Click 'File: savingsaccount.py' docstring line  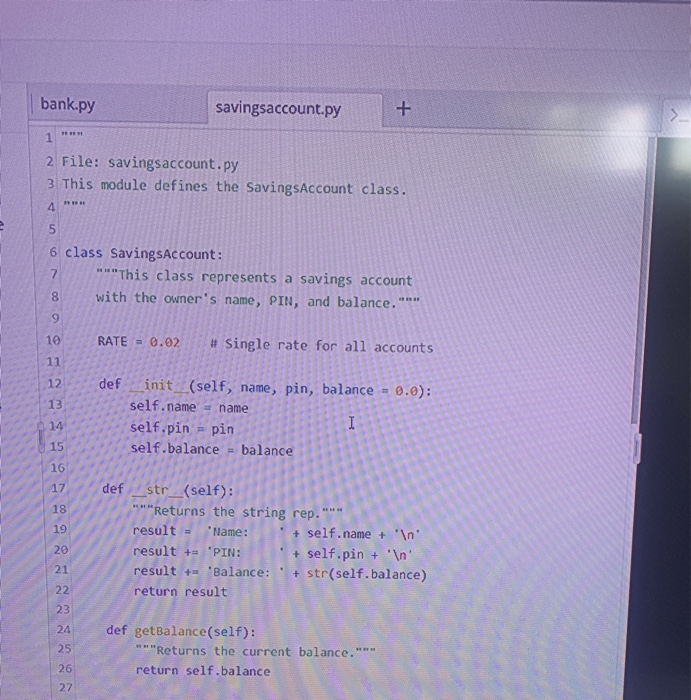(150, 163)
